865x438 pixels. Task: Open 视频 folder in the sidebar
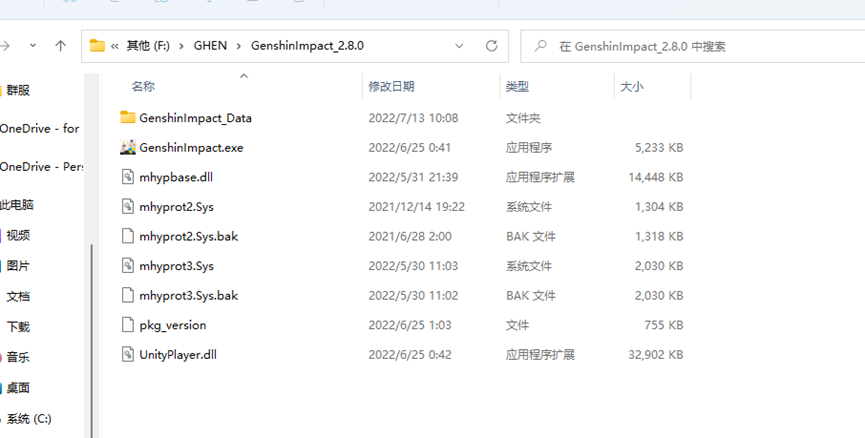click(x=18, y=236)
